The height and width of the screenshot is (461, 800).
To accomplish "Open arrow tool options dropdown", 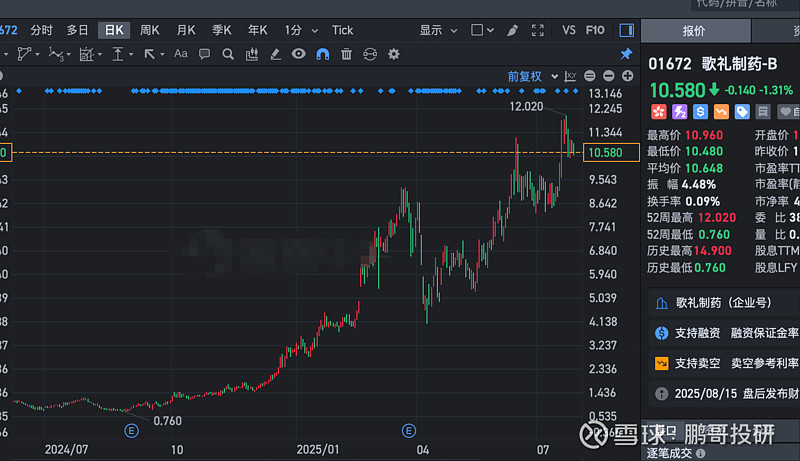I will coord(162,55).
